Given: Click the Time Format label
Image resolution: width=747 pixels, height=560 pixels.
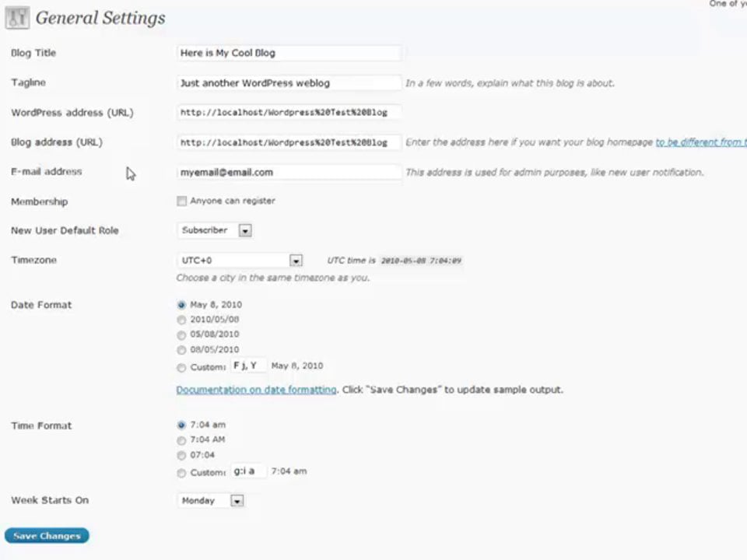Looking at the screenshot, I should (41, 425).
